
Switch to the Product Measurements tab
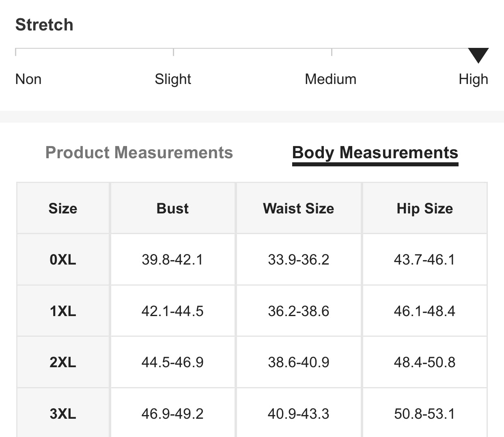click(139, 153)
